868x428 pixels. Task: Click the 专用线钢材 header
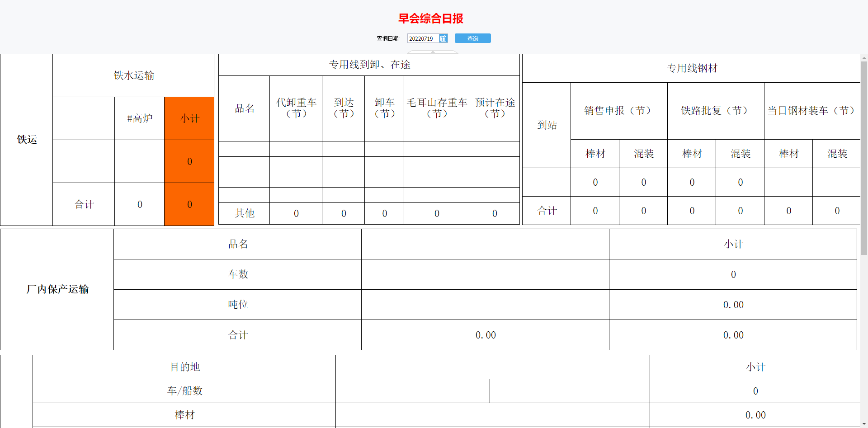692,68
